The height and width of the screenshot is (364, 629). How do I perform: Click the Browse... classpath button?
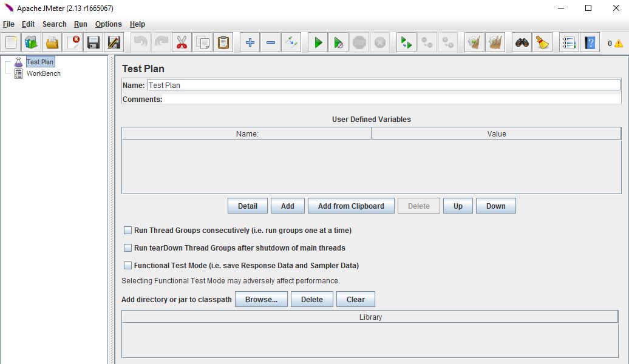click(261, 299)
